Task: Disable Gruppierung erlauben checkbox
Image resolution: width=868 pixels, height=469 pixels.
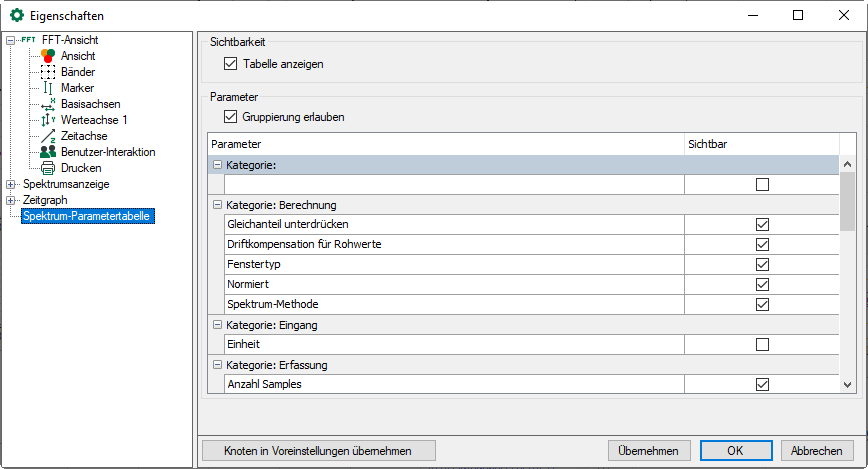Action: click(231, 117)
